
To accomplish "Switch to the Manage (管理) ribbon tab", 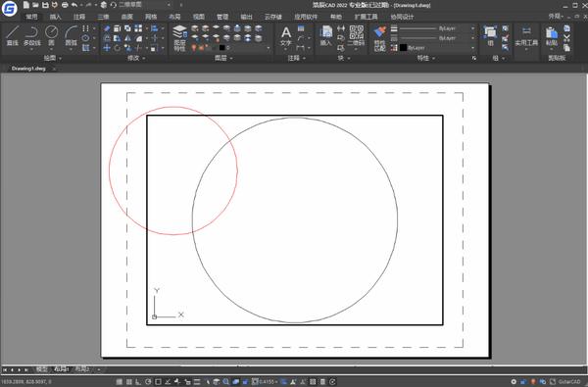I will [x=222, y=17].
